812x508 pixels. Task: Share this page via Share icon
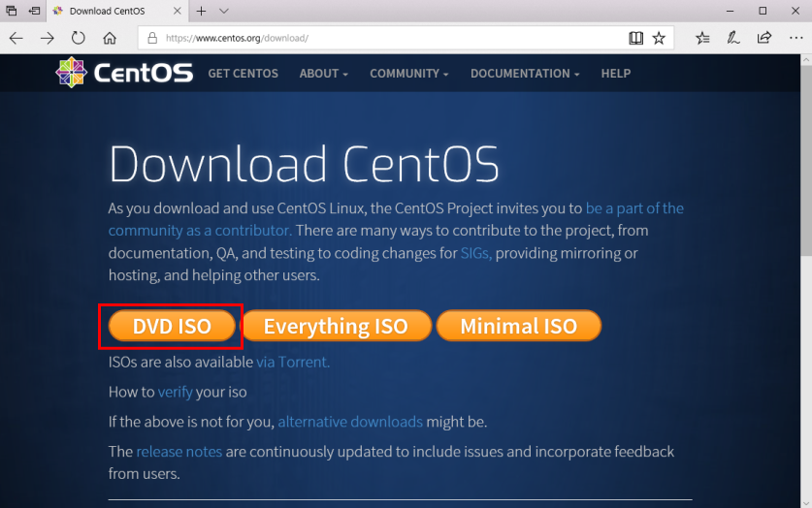[763, 38]
